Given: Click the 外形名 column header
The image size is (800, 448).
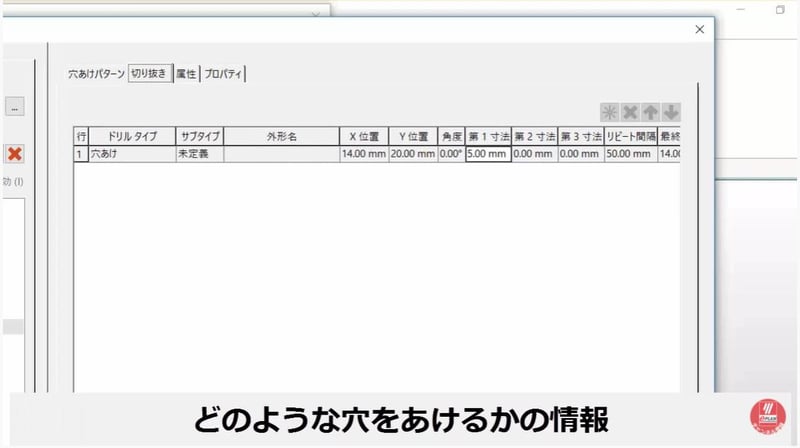Looking at the screenshot, I should coord(282,136).
